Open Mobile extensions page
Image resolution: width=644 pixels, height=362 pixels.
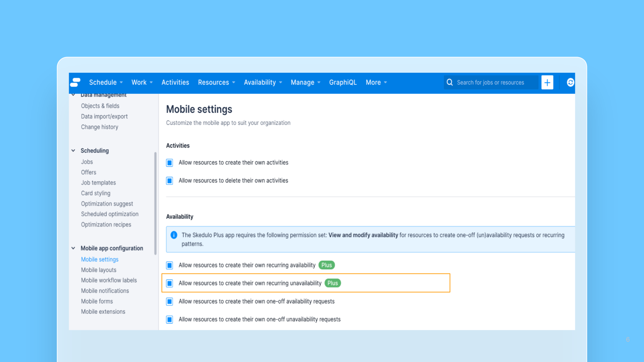point(103,312)
